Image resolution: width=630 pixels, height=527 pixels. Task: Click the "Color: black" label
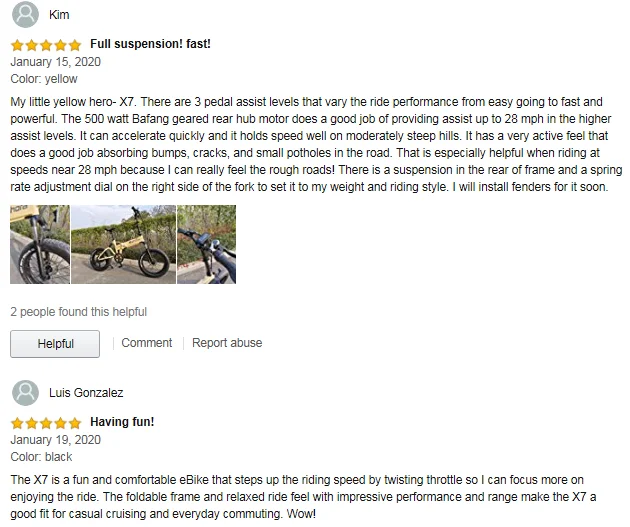(x=41, y=457)
